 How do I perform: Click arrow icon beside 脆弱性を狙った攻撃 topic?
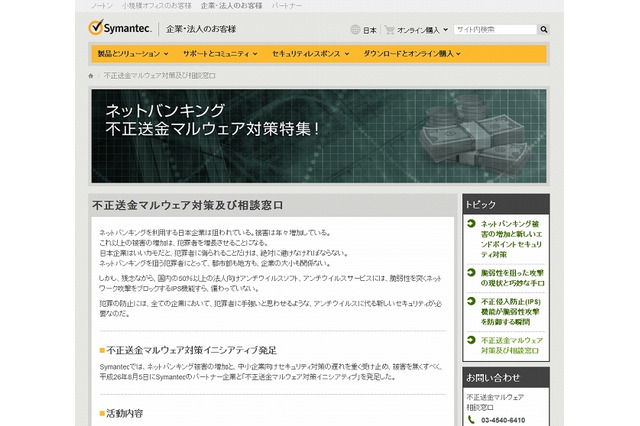pyautogui.click(x=471, y=272)
